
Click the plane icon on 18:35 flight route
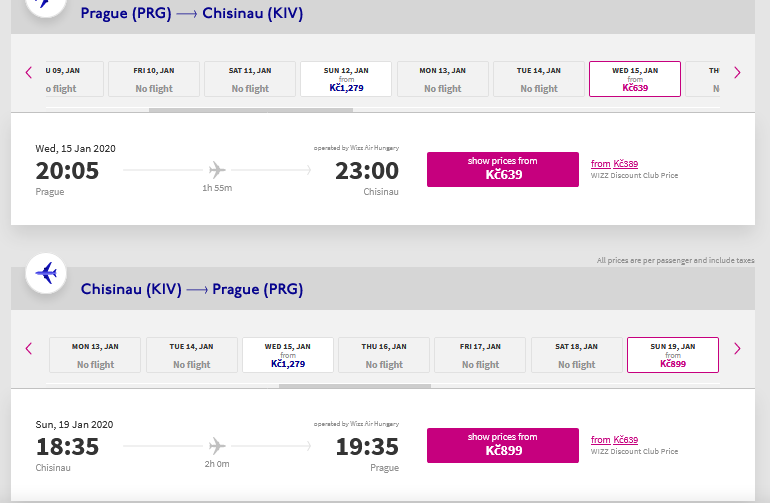pos(217,446)
